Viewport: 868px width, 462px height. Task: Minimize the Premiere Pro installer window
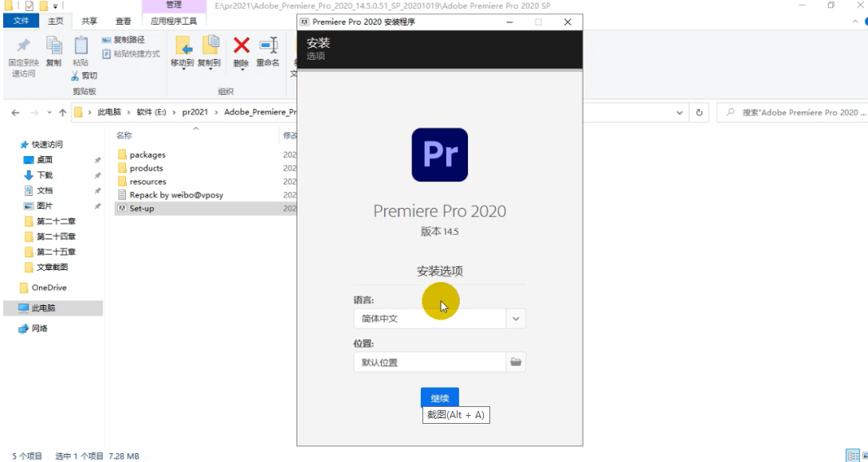509,22
